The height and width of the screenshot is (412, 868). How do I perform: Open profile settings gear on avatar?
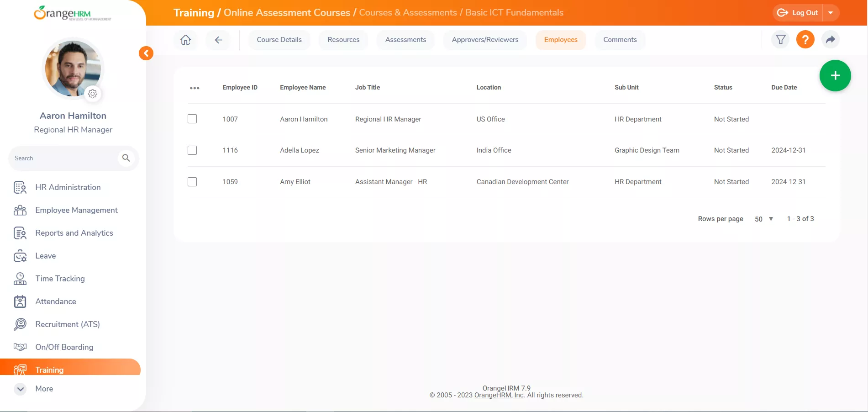click(x=93, y=94)
